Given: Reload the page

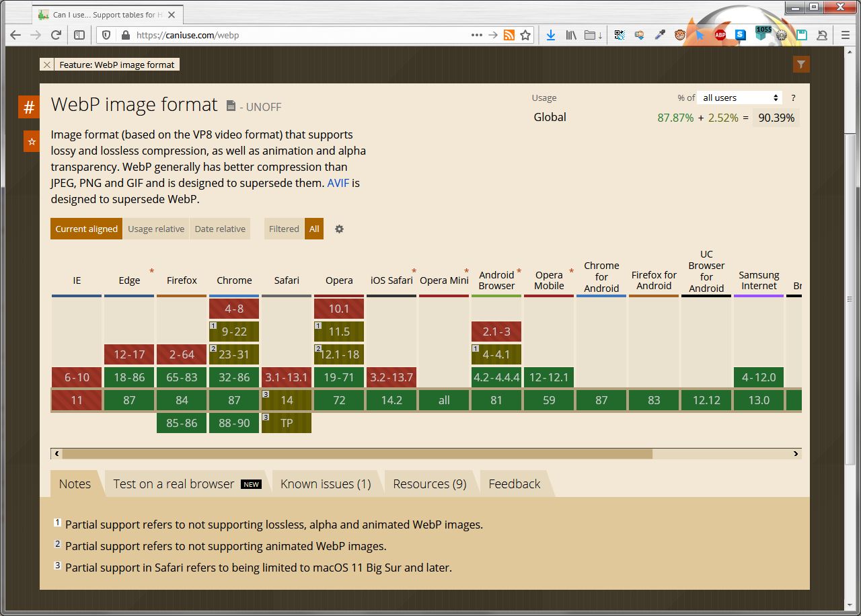Looking at the screenshot, I should pyautogui.click(x=57, y=35).
